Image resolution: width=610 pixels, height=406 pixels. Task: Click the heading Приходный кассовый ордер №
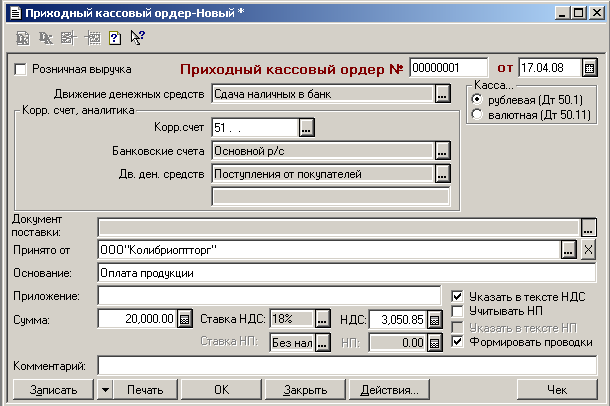(x=291, y=69)
